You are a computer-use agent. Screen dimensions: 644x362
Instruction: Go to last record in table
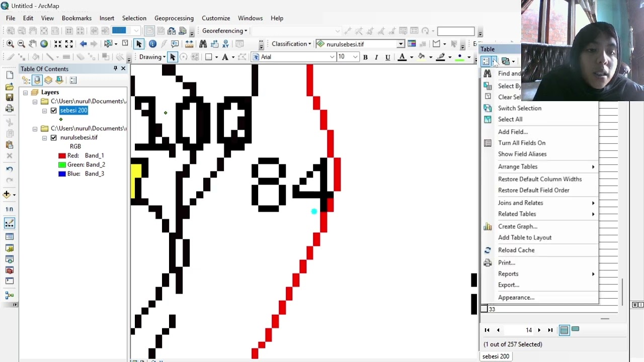[550, 330]
